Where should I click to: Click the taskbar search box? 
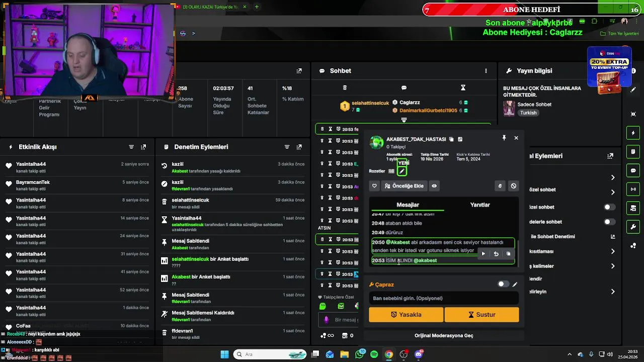point(271,354)
